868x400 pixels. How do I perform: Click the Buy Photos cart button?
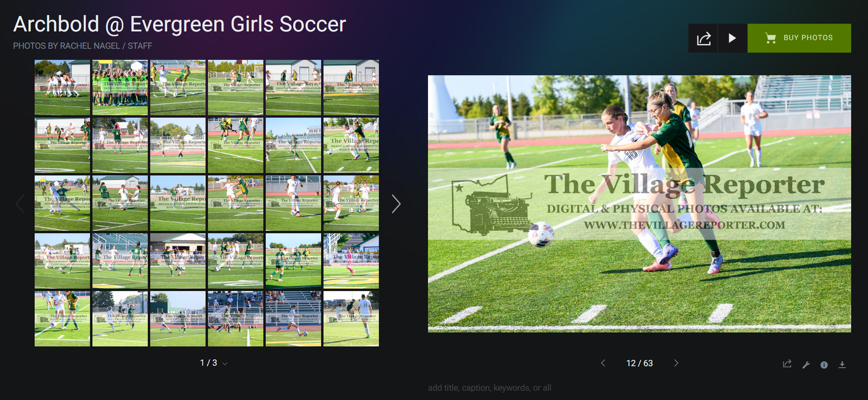[x=799, y=38]
